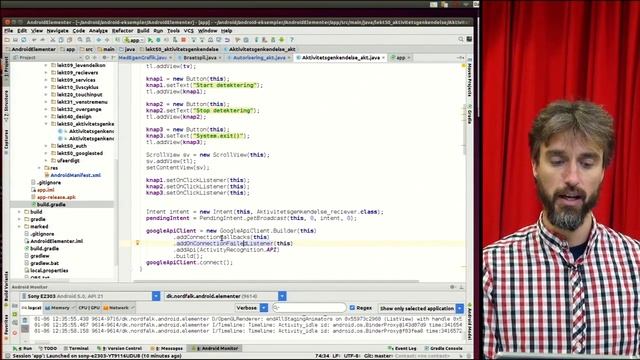640x360 pixels.
Task: Select AndroidManifest.xml in project tree
Action: 76,175
